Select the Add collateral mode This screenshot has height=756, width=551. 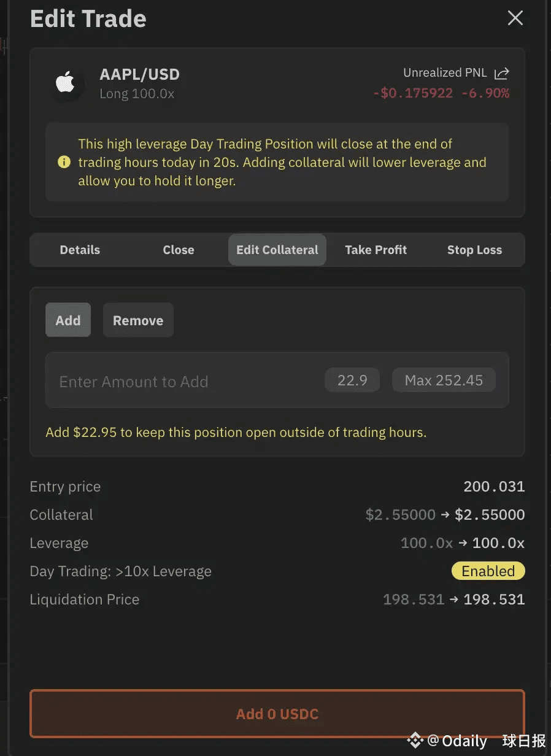coord(68,320)
